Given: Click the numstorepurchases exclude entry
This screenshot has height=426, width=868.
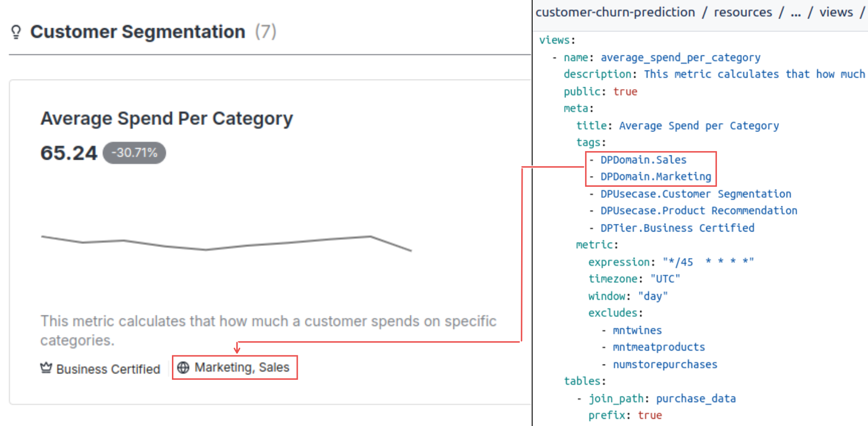Looking at the screenshot, I should click(x=659, y=364).
